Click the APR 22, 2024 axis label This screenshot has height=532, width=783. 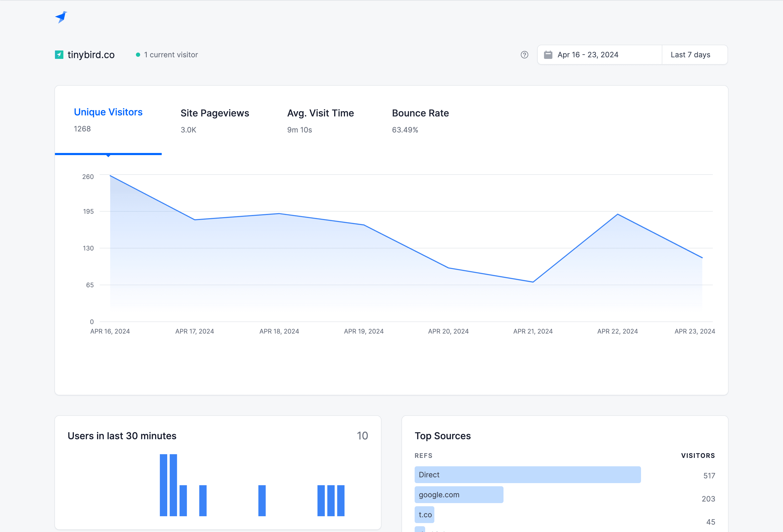[617, 331]
